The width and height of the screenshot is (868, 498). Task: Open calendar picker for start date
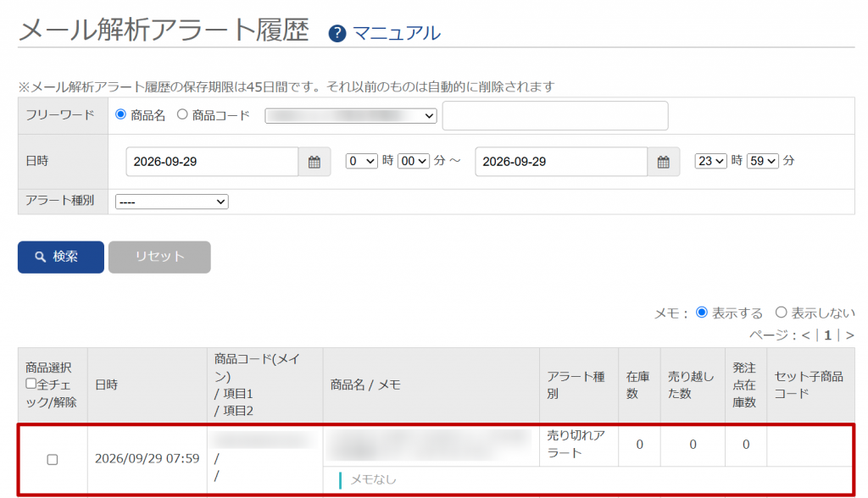click(x=314, y=162)
